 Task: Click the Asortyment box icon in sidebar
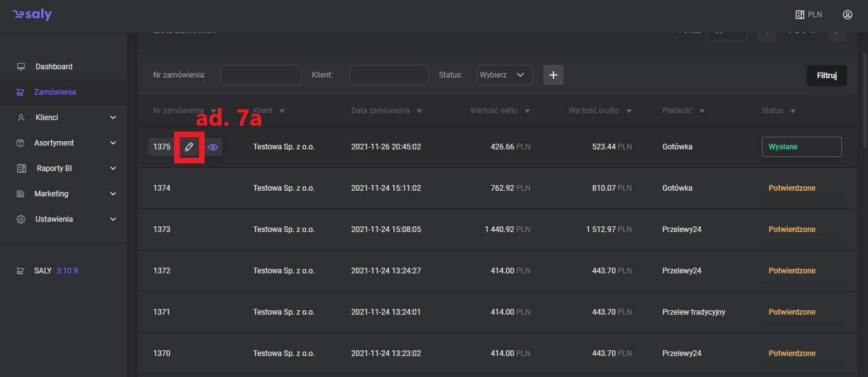(21, 143)
